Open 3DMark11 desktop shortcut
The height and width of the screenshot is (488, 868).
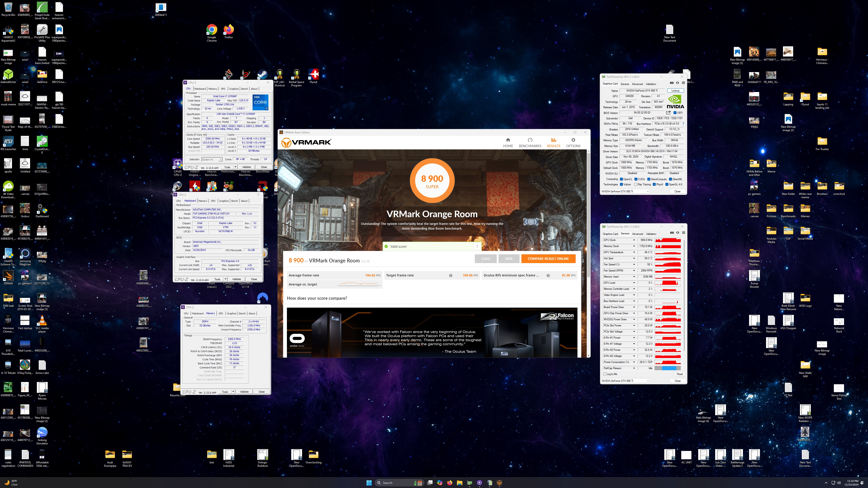pyautogui.click(x=161, y=9)
